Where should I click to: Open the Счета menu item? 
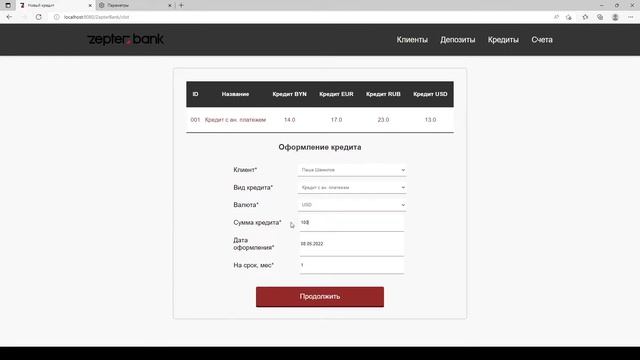click(542, 40)
